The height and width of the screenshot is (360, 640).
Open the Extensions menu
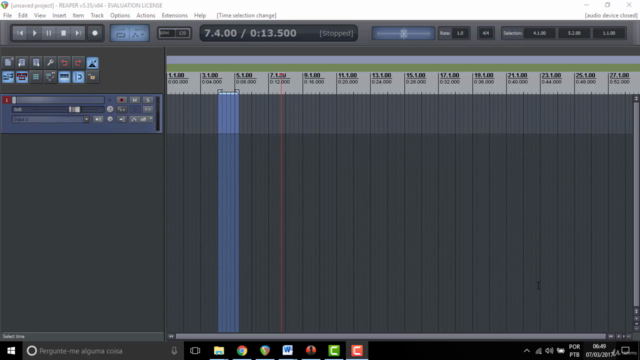[x=174, y=16]
